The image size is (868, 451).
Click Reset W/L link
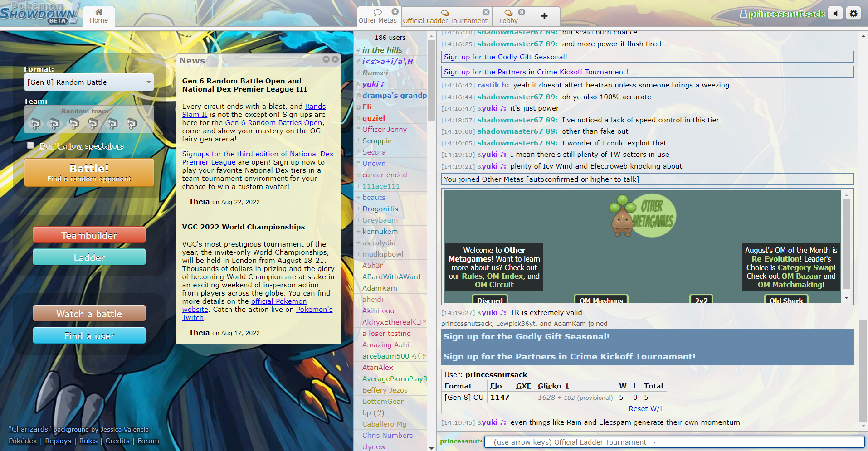pos(646,408)
